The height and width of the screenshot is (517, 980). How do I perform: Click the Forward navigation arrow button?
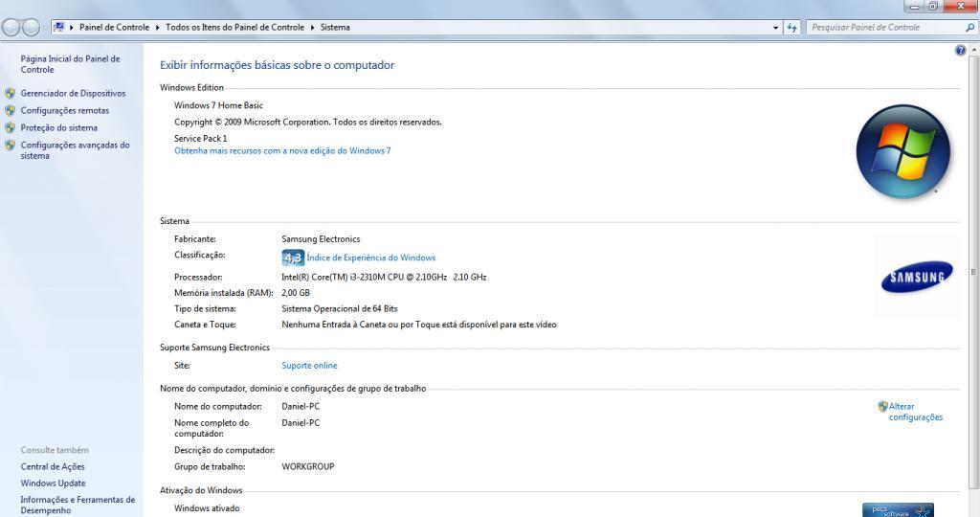click(31, 28)
